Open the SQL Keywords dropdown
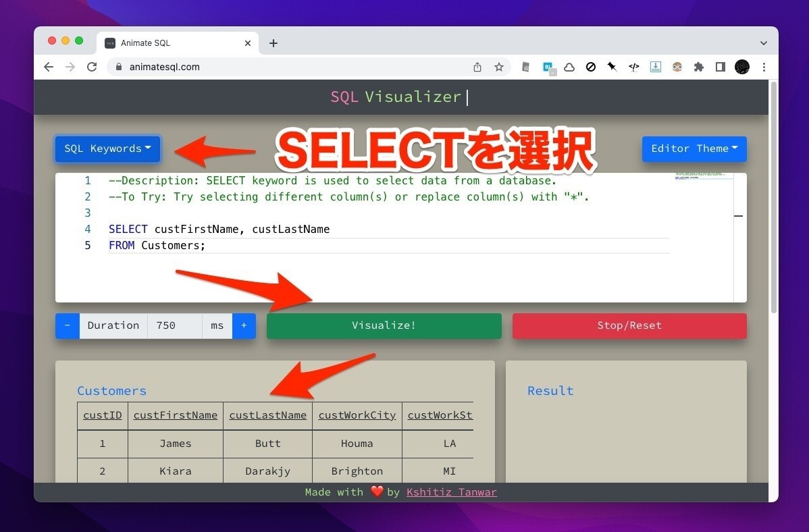 (107, 149)
